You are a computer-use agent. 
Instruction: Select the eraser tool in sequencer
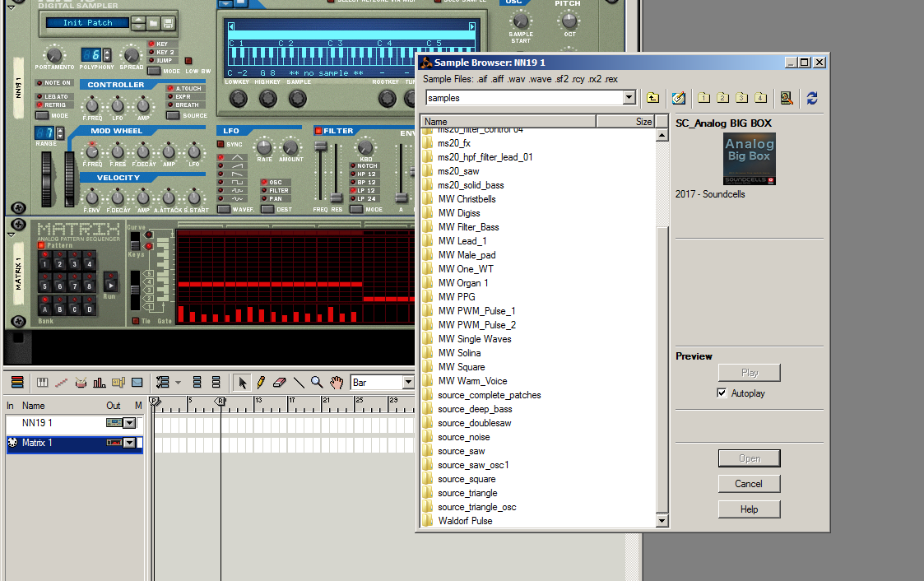point(279,383)
